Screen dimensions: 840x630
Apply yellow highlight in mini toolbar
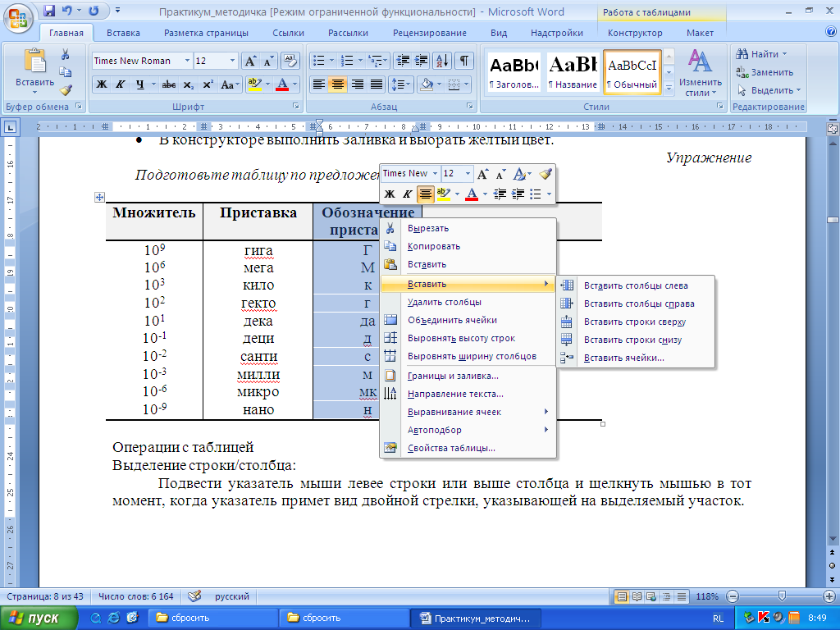click(x=443, y=194)
